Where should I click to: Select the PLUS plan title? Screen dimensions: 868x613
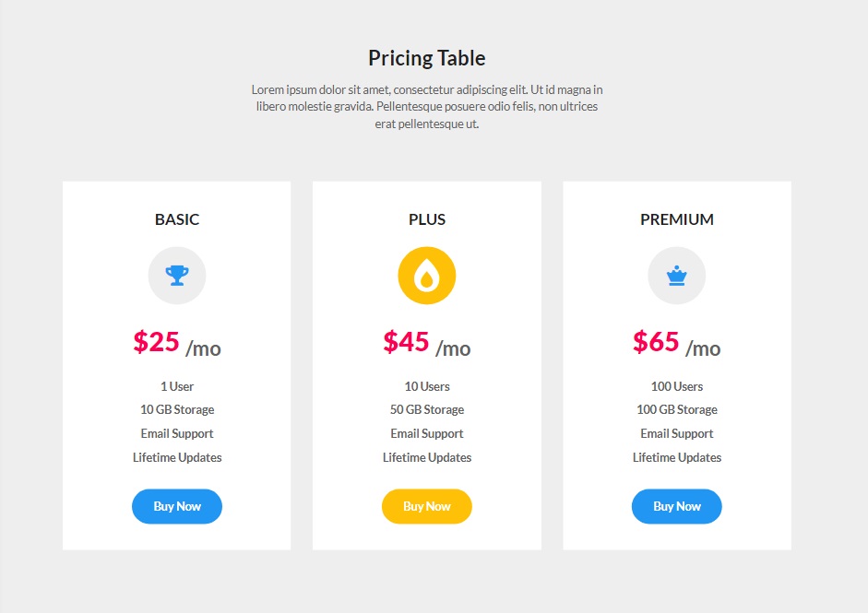[x=427, y=219]
